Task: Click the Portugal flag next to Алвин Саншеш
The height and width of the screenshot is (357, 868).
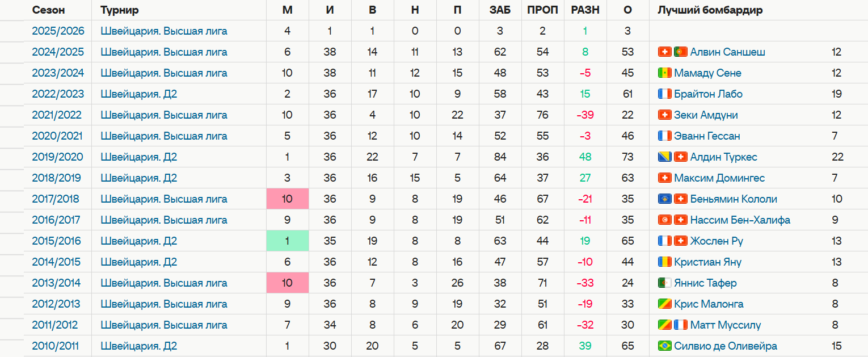Action: pyautogui.click(x=680, y=52)
